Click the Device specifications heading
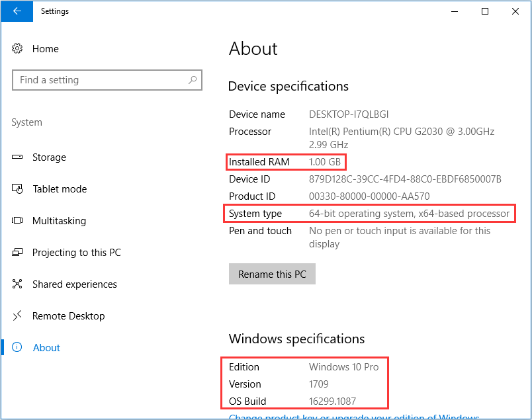Viewport: 532px width, 420px height. coord(288,86)
